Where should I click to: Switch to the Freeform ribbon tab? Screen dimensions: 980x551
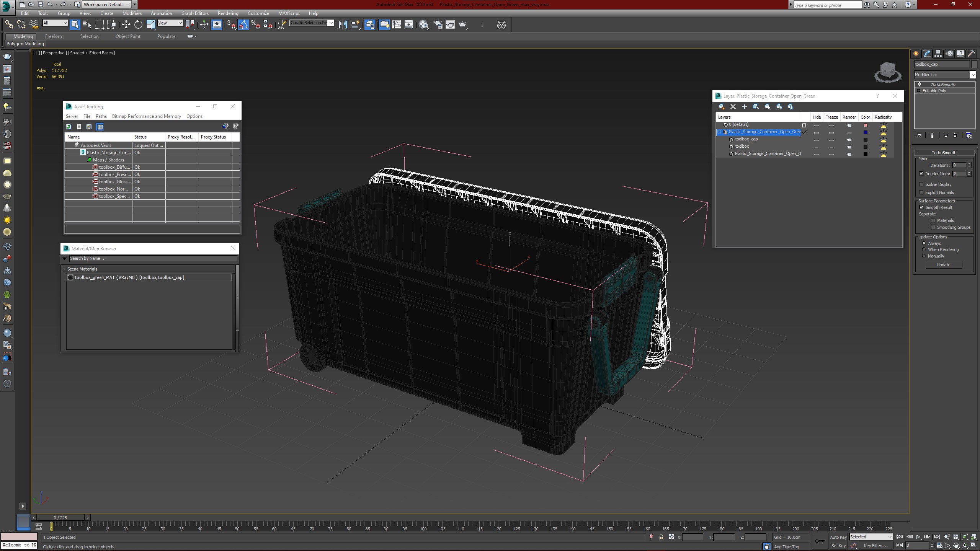(54, 36)
